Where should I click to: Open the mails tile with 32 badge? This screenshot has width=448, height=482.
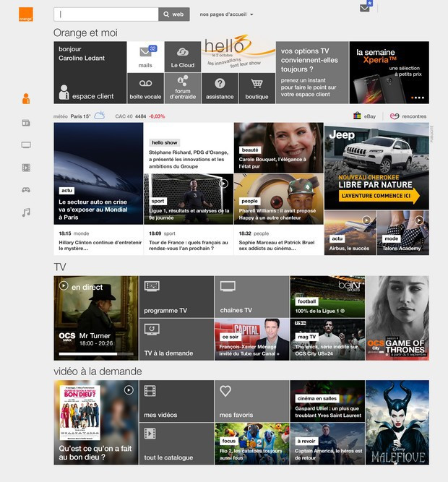click(146, 57)
